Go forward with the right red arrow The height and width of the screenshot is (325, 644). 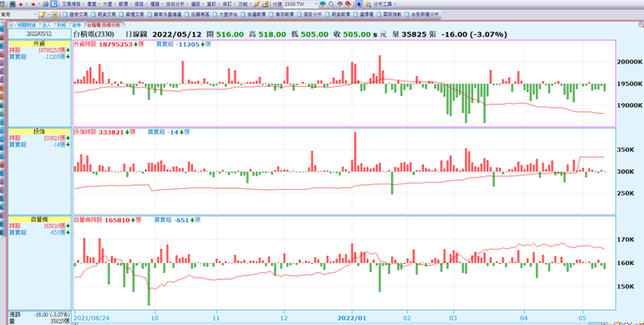pyautogui.click(x=33, y=4)
